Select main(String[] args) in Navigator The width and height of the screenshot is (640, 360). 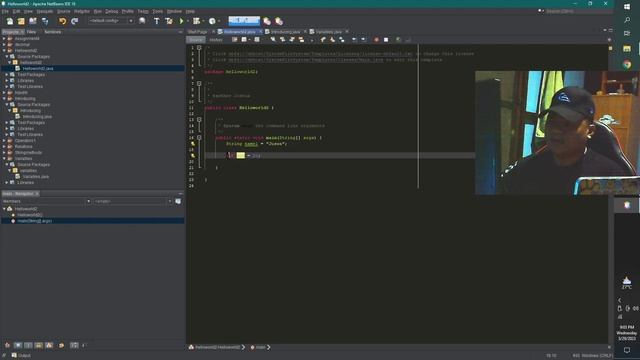coord(34,221)
